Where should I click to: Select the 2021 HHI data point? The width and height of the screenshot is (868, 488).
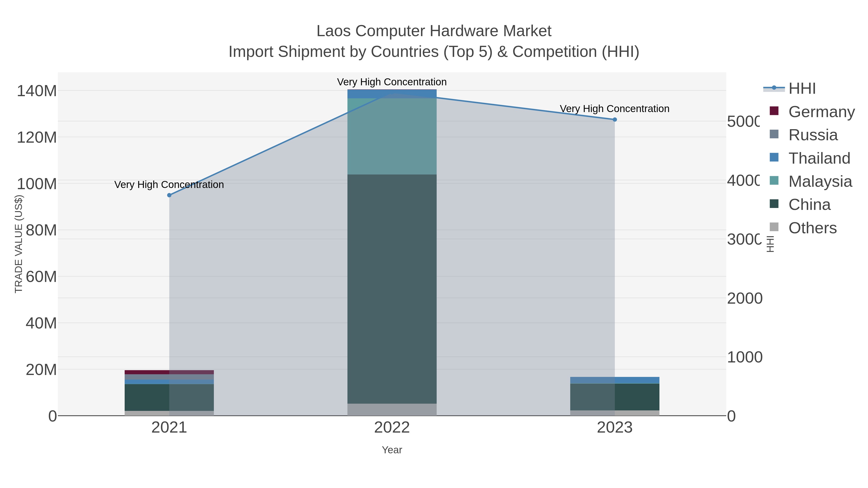[169, 195]
